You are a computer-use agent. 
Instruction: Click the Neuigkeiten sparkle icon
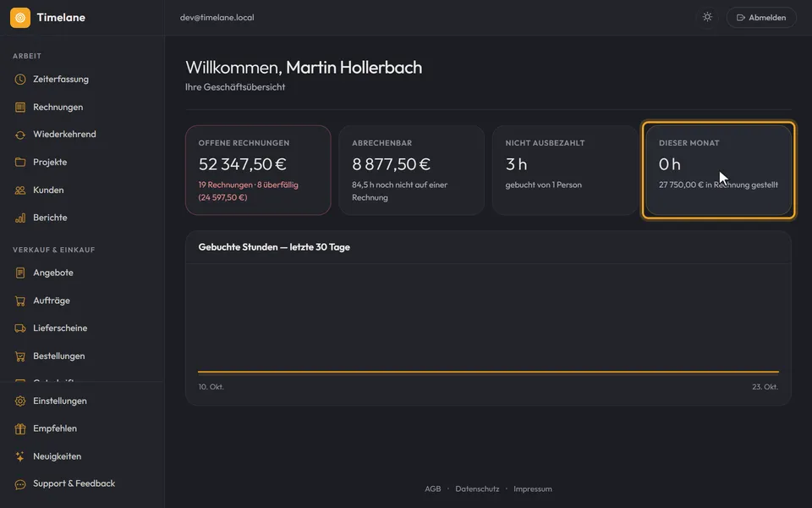(20, 456)
